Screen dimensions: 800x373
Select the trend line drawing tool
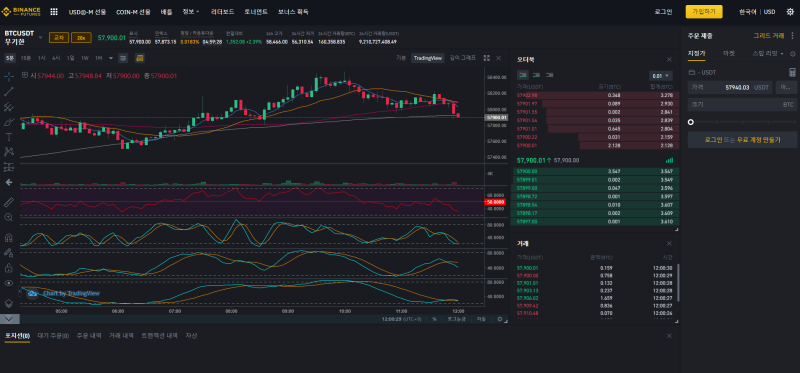[x=9, y=91]
